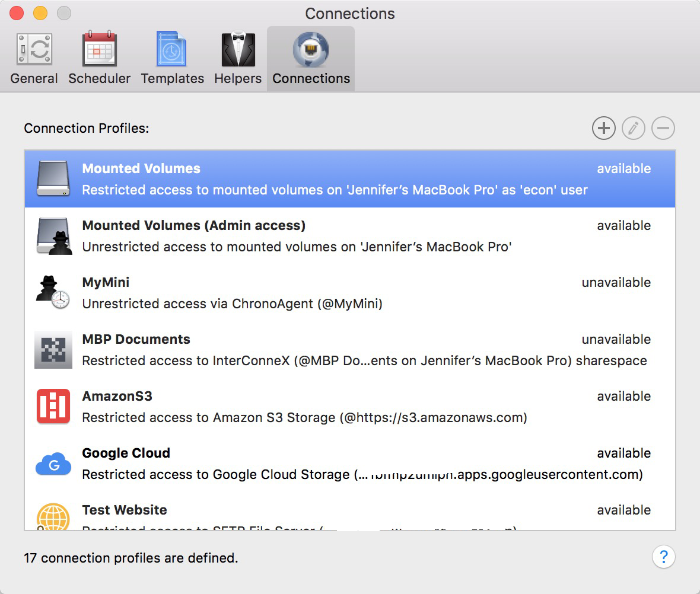Click MBP Documents 'unavailable' status
This screenshot has width=700, height=594.
tap(616, 339)
